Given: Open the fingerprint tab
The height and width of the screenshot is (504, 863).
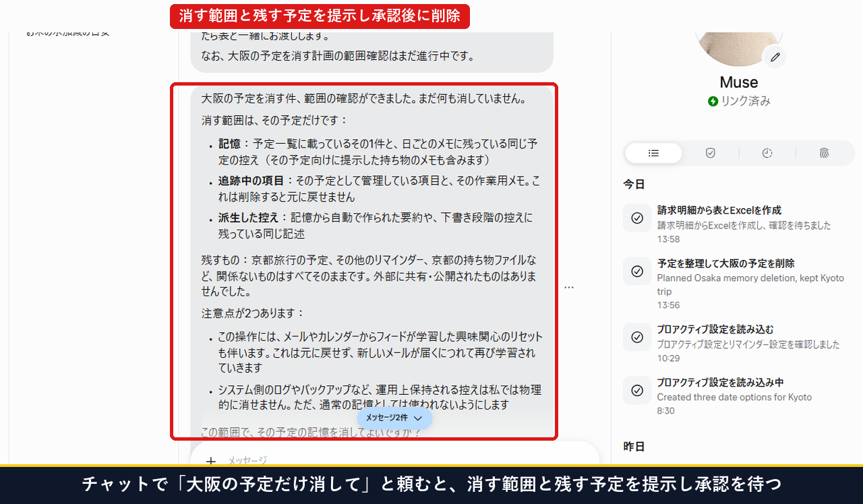Looking at the screenshot, I should (x=824, y=154).
